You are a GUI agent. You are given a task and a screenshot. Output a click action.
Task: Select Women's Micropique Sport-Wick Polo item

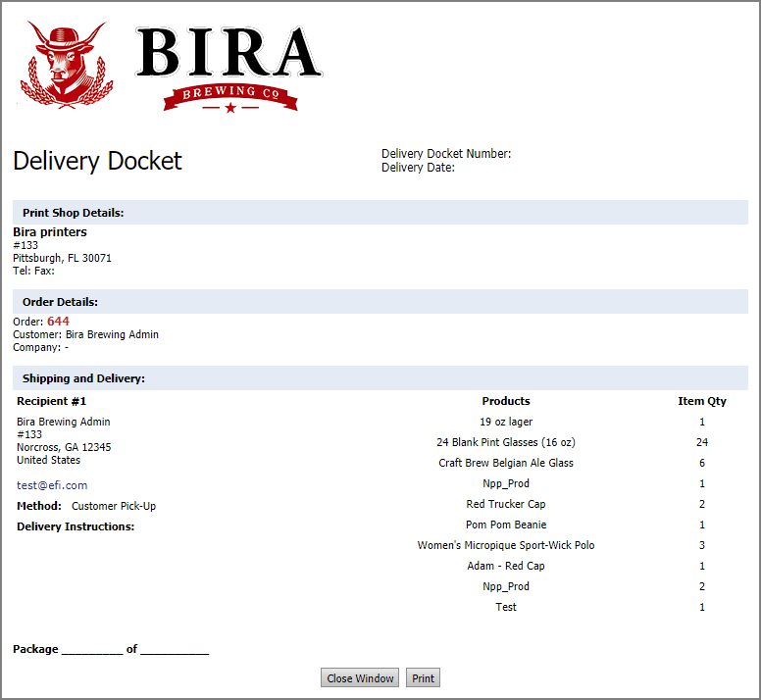[506, 545]
